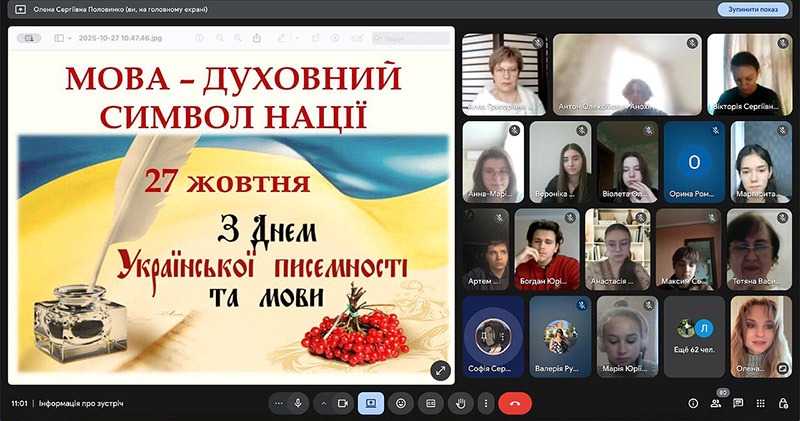Click the active present-screen button
Screen dimensions: 800x421
point(370,403)
